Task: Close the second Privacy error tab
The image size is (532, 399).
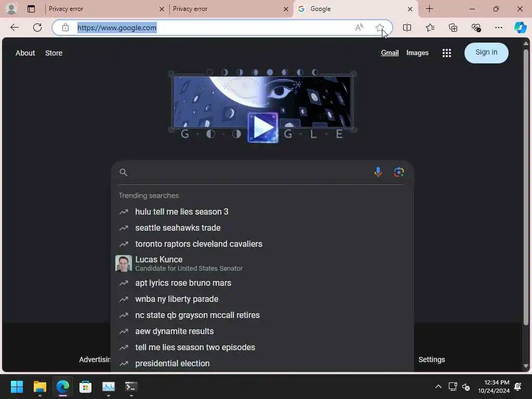Action: 286,9
